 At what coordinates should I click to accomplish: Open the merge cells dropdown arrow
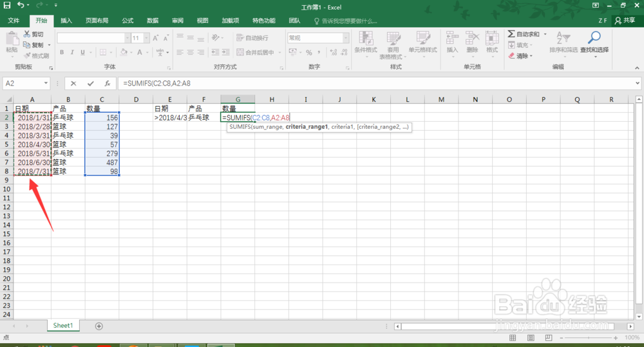tap(279, 53)
